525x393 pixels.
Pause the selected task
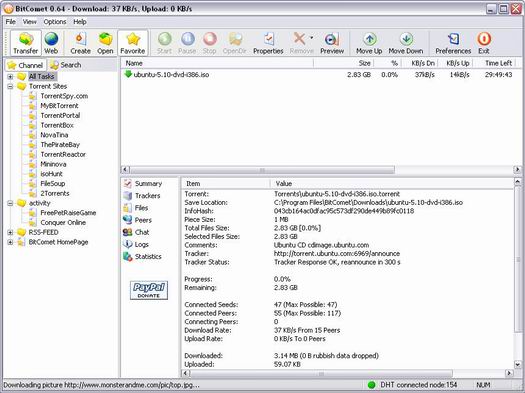pos(187,43)
